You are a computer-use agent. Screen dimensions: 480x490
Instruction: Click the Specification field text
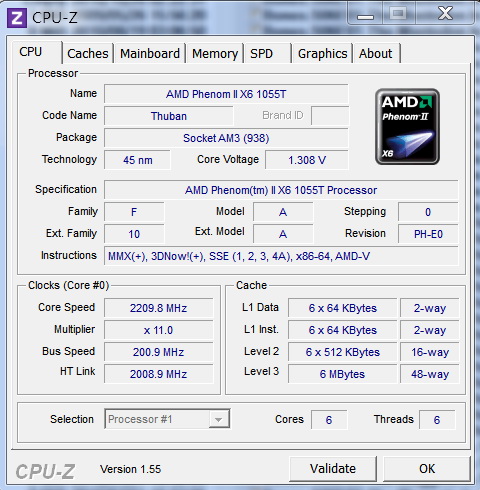[x=281, y=190]
